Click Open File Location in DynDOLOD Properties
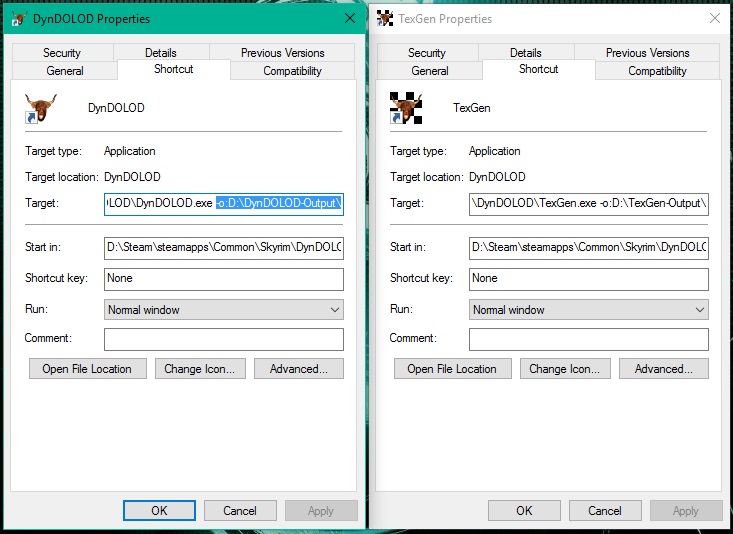This screenshot has width=733, height=534. [x=88, y=368]
